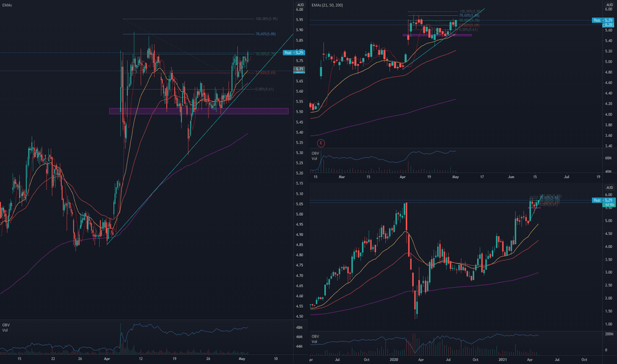This screenshot has width=617, height=364.
Task: Click the 'Apr' date label on left chart
Action: click(x=107, y=359)
